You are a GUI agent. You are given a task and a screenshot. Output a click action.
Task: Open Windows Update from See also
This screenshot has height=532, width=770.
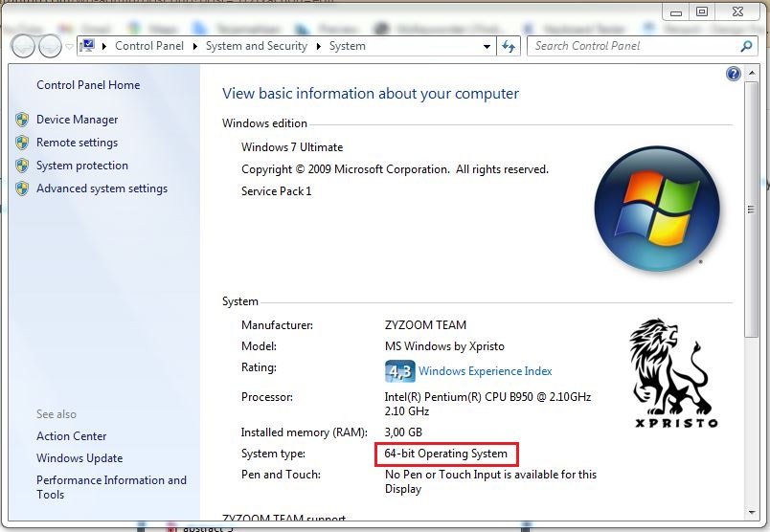tap(79, 458)
